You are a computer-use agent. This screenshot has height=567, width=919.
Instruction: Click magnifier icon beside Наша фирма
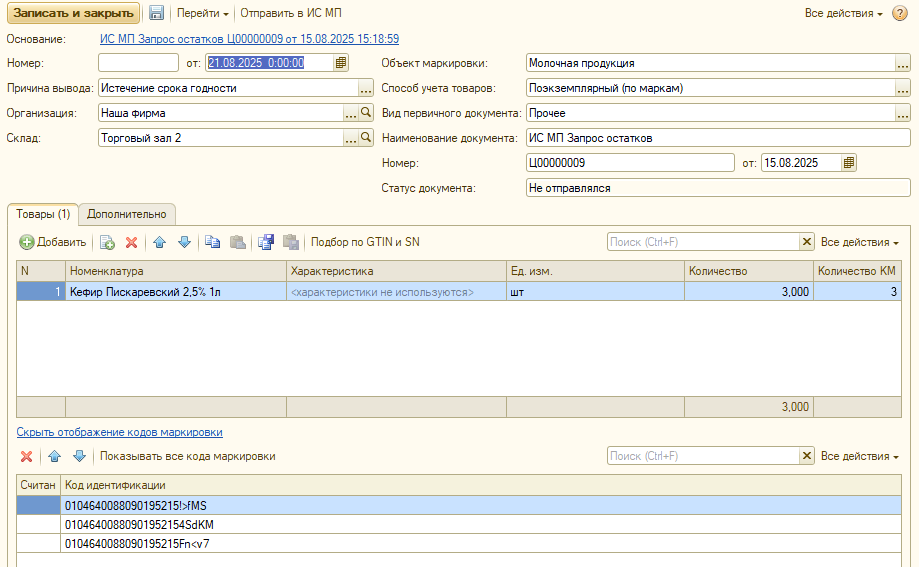(366, 113)
